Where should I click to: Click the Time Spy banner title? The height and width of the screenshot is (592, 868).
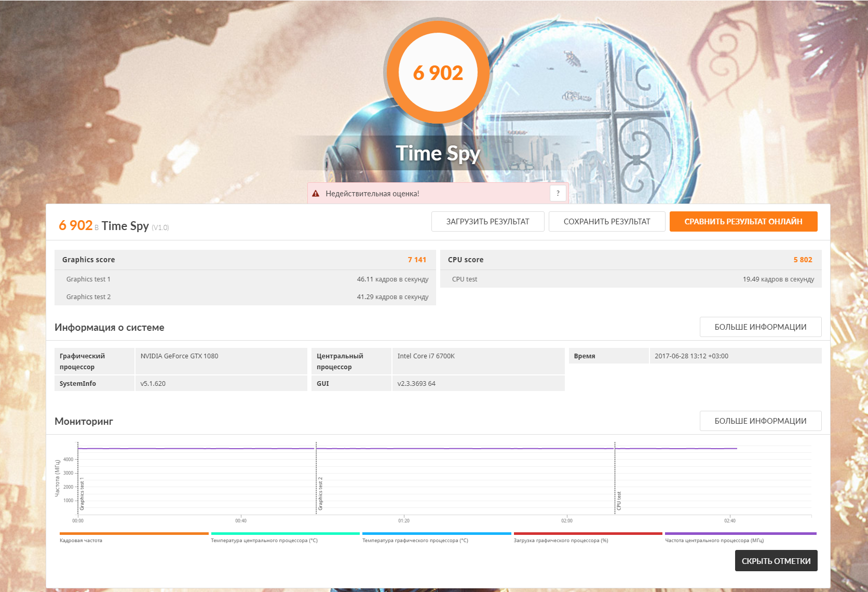(438, 153)
